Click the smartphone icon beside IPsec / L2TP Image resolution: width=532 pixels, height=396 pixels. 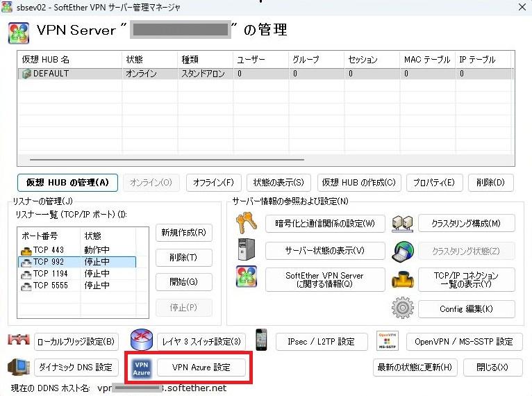pos(261,340)
